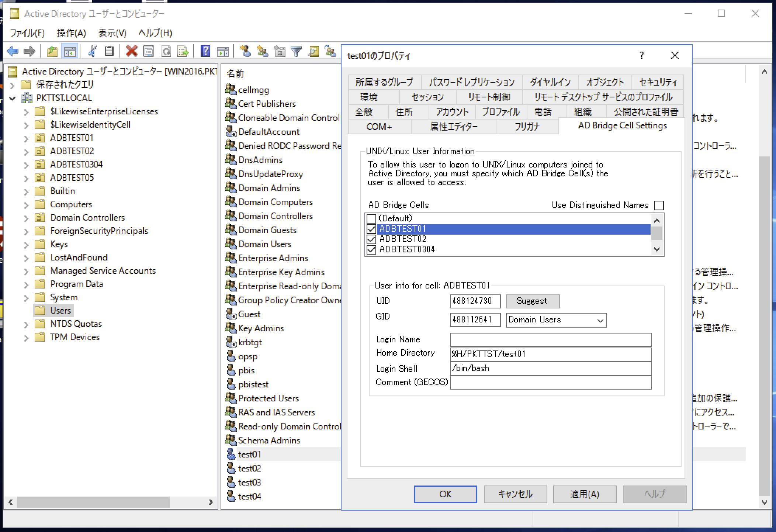Switch to the 所属するグループ tab
Screen dimensions: 776x532
click(x=384, y=82)
